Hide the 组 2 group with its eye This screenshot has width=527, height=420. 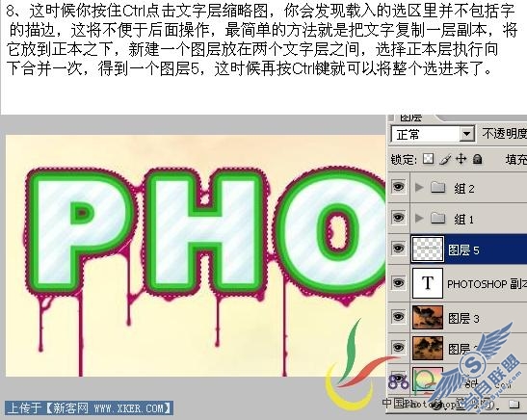tap(398, 187)
